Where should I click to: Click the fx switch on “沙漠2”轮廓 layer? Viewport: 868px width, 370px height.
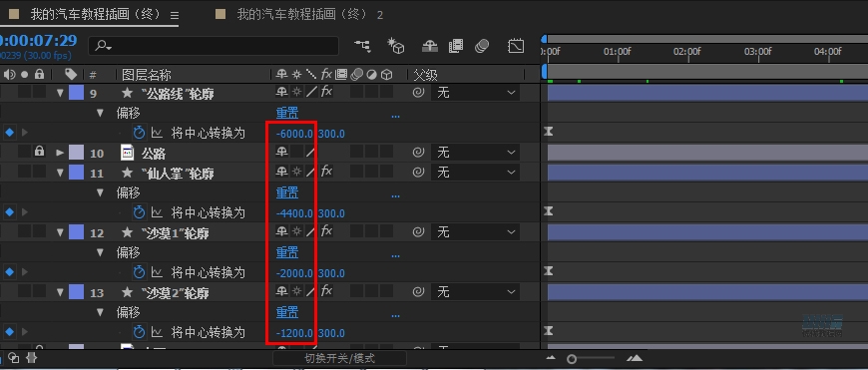(326, 291)
